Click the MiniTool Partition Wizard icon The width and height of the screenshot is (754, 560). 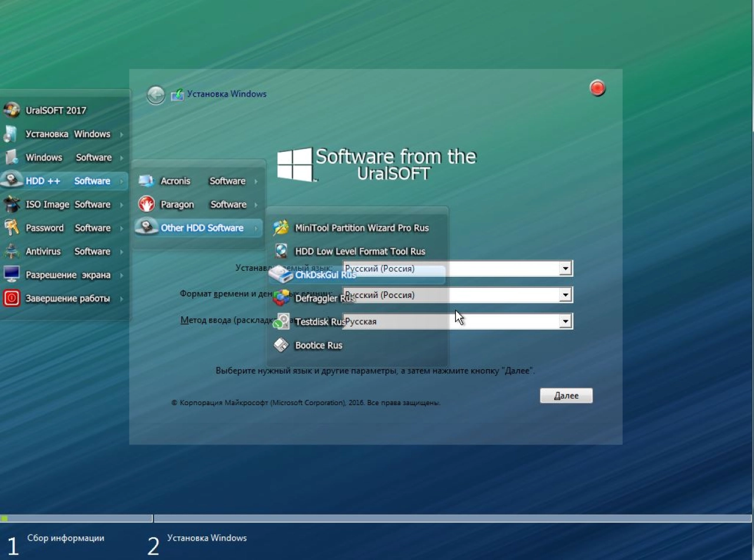point(282,227)
